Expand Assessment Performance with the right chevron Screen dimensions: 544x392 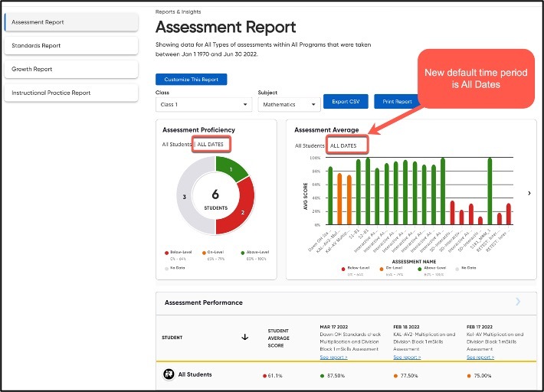518,302
